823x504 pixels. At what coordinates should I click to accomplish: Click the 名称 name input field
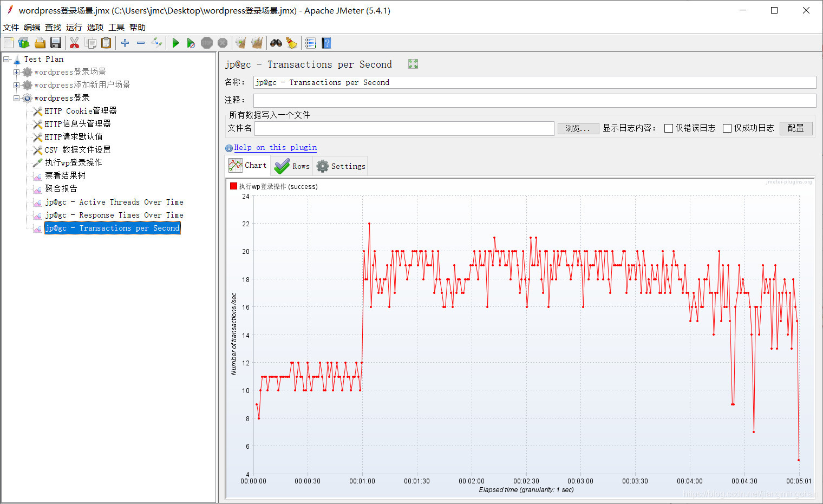[534, 82]
